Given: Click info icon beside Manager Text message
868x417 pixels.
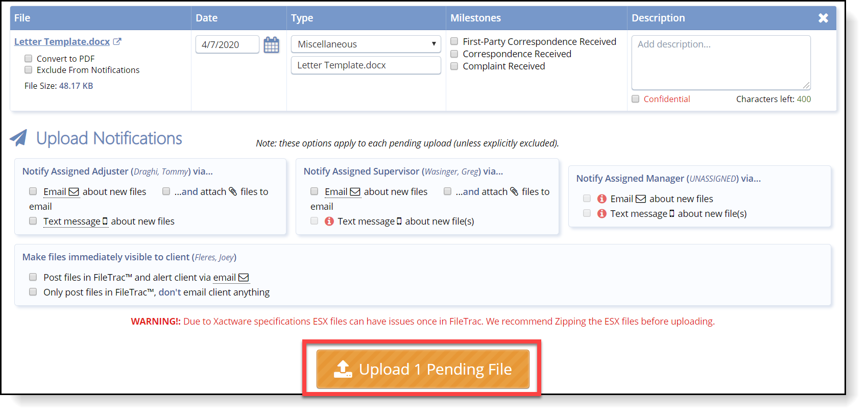Looking at the screenshot, I should tap(602, 213).
